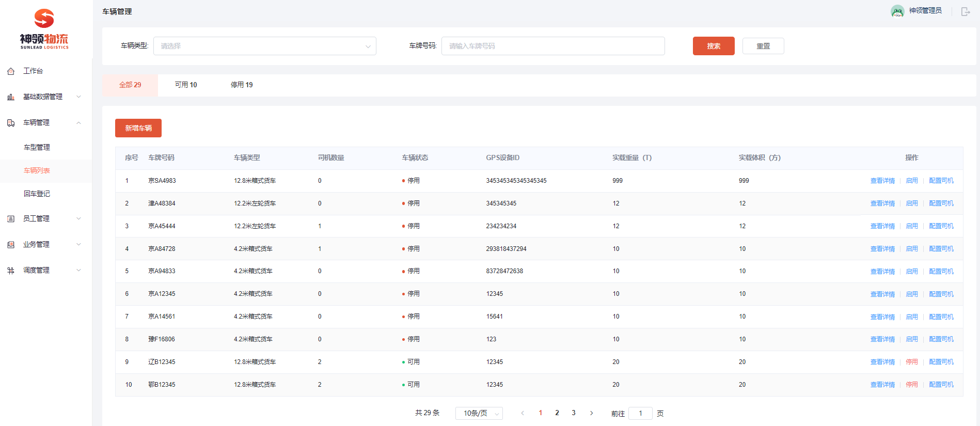Click the 业务管理 sidebar icon
980x426 pixels.
click(x=11, y=245)
